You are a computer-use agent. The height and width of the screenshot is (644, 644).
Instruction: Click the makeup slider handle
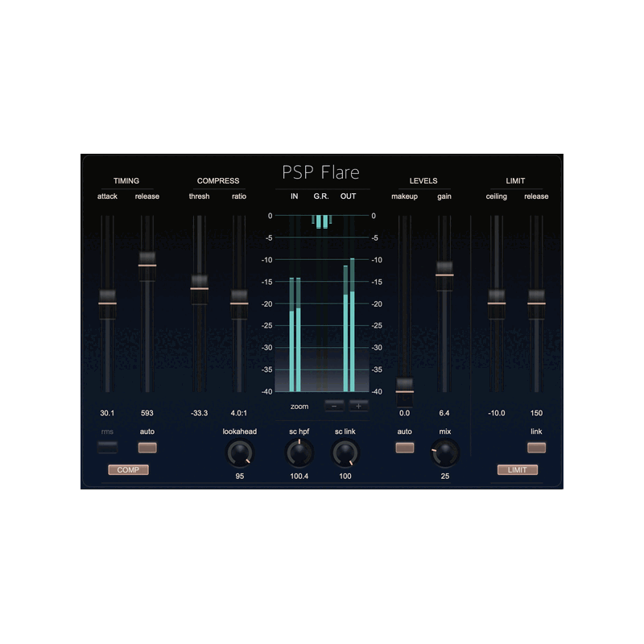point(405,392)
